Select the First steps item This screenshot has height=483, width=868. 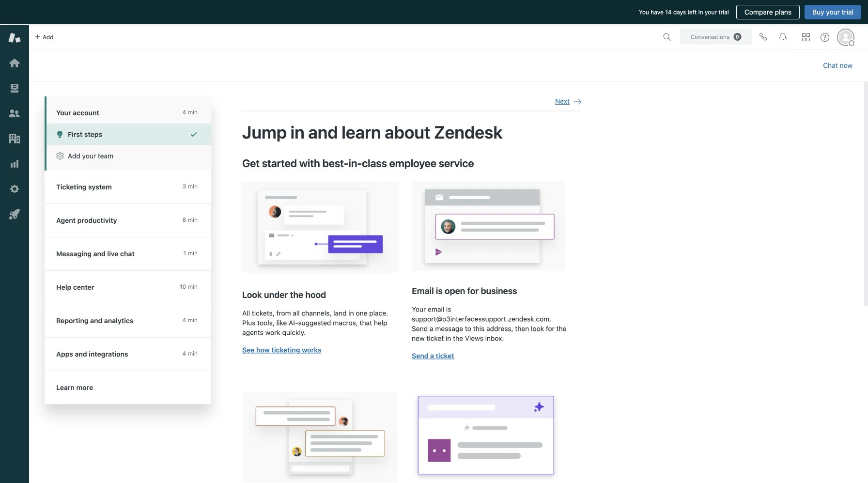[128, 135]
